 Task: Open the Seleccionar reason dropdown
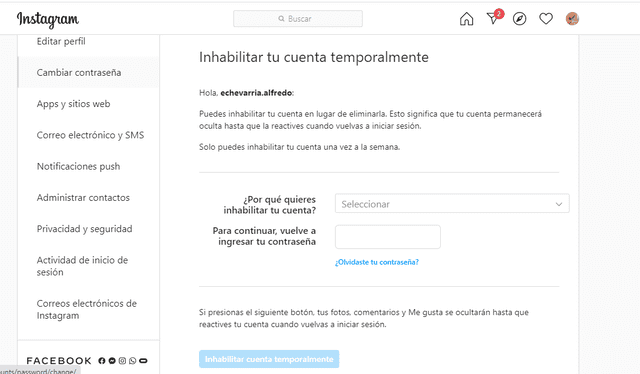coord(452,203)
